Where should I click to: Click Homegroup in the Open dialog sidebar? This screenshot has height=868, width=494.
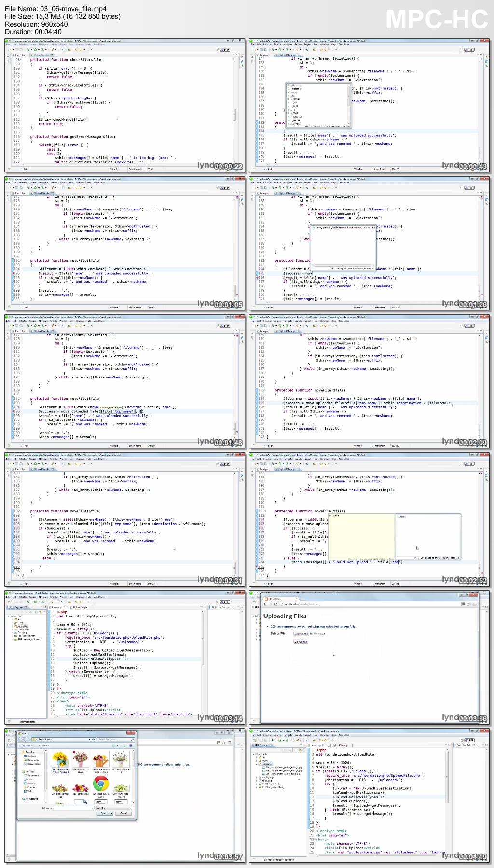(x=32, y=799)
